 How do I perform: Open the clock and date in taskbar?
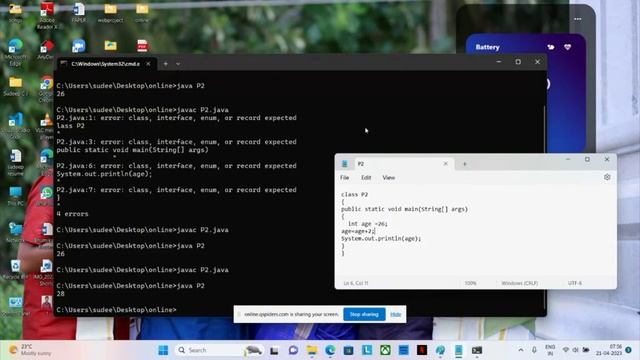pos(609,350)
